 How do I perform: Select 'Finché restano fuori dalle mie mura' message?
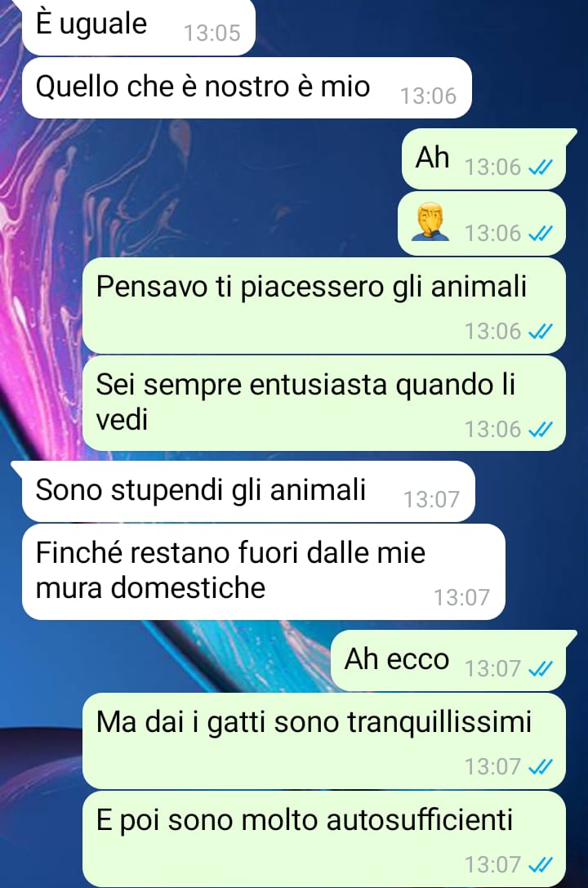coord(263,572)
